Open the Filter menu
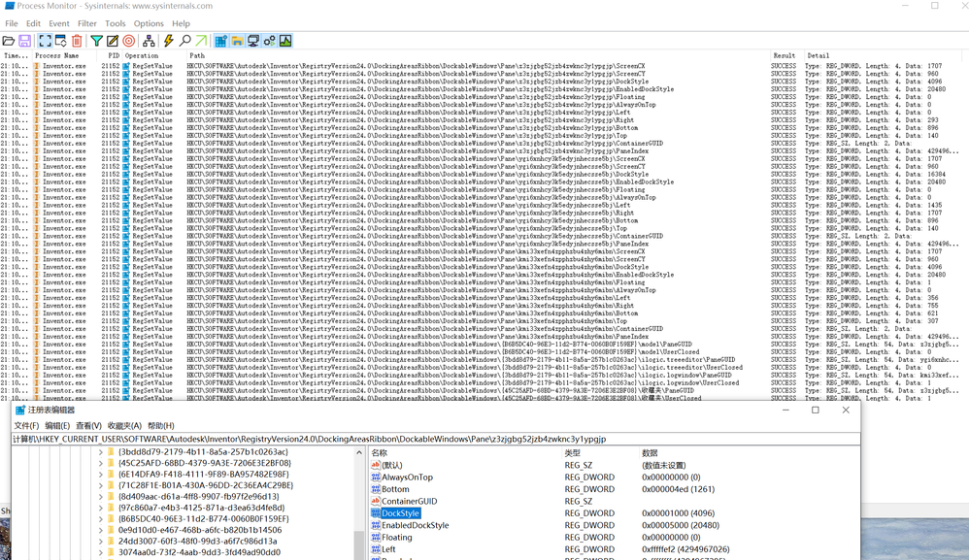Viewport: 969px width, 560px height. coord(87,23)
